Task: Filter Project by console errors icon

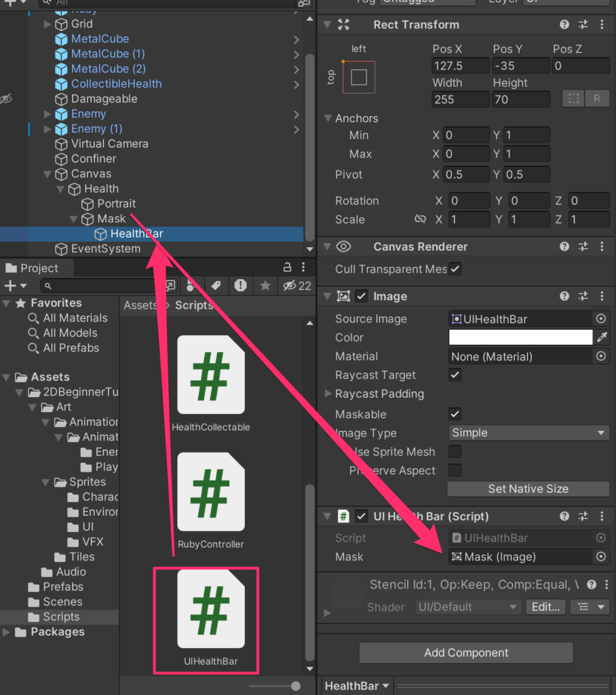Action: 240,286
